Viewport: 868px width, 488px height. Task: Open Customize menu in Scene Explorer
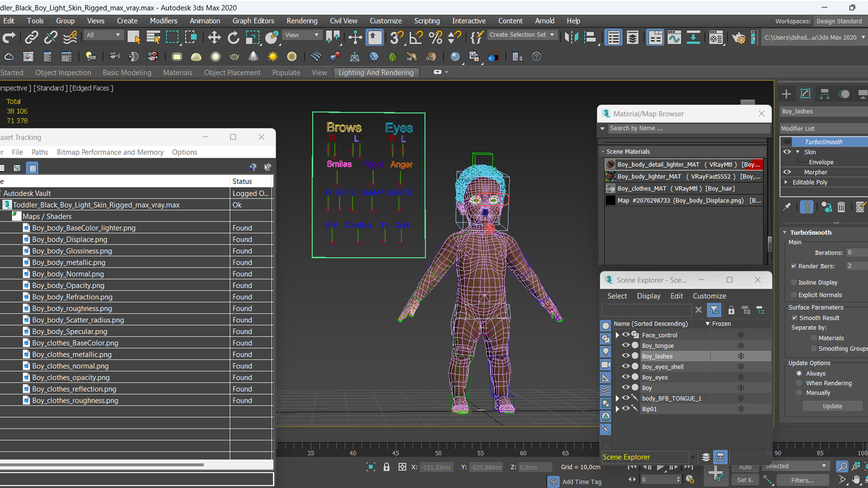point(709,296)
